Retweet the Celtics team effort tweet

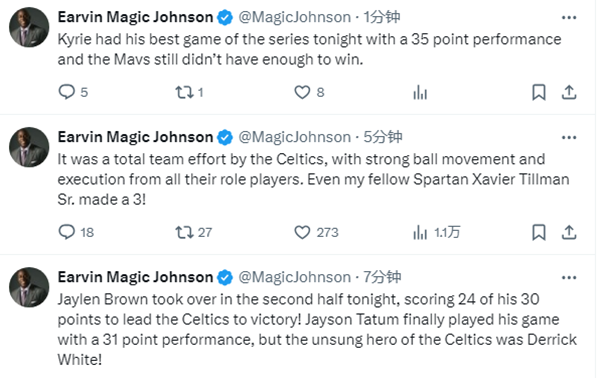tap(184, 232)
